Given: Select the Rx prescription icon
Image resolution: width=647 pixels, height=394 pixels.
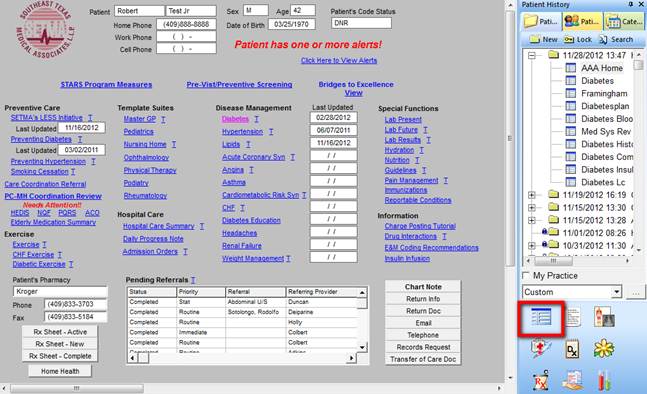Looking at the screenshot, I should pos(541,380).
